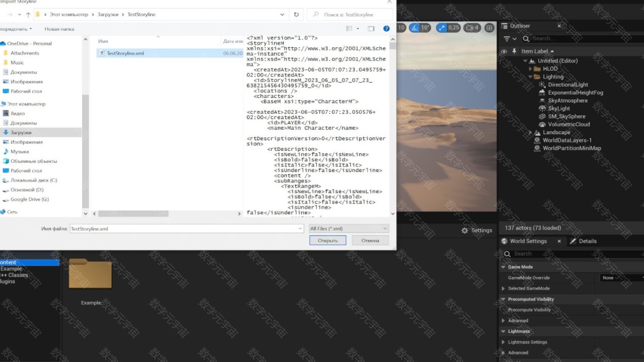
Task: Click the VolumetricCloud actor icon
Action: (x=542, y=125)
